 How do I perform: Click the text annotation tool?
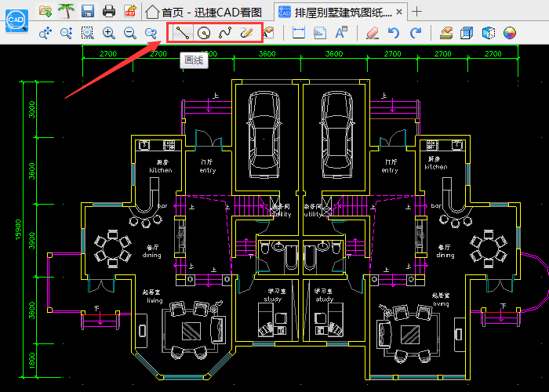[x=341, y=33]
